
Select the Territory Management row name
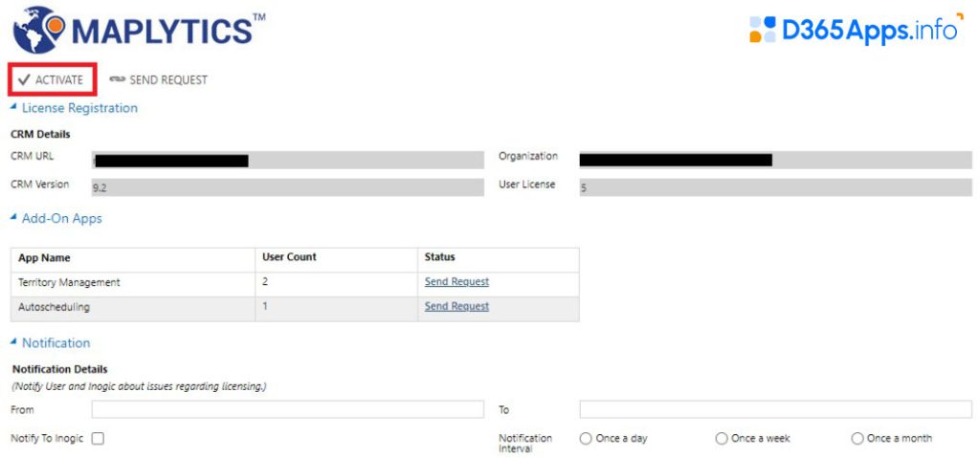[69, 282]
